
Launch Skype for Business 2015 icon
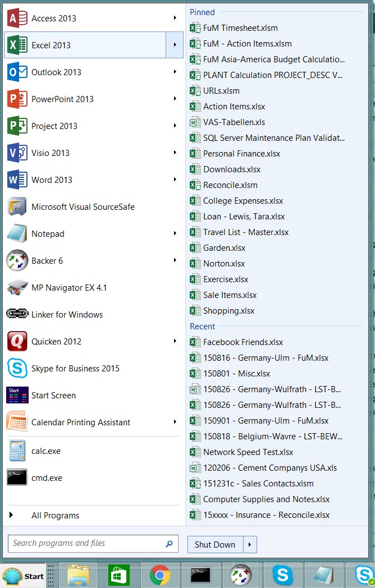point(17,368)
